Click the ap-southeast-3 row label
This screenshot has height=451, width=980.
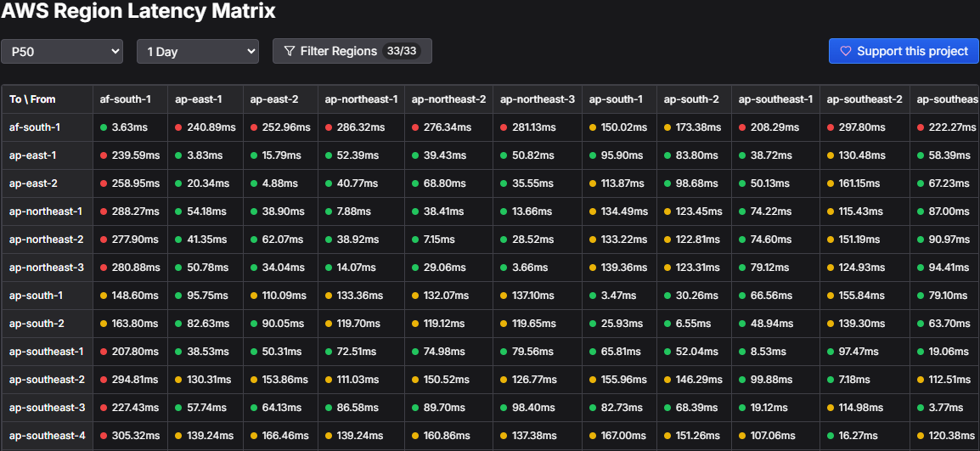coord(48,408)
